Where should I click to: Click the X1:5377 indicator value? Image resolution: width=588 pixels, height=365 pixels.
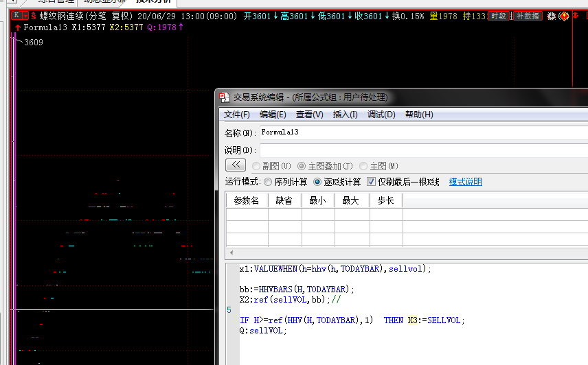tap(89, 27)
